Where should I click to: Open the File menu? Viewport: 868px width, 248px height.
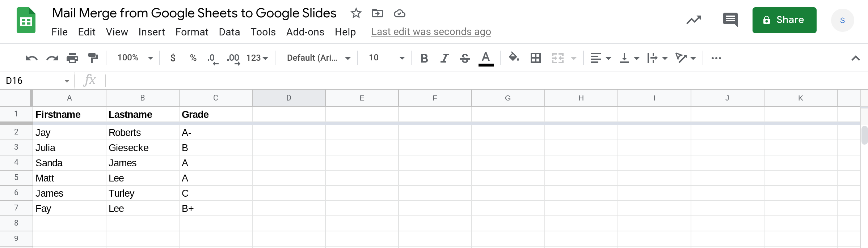(59, 32)
